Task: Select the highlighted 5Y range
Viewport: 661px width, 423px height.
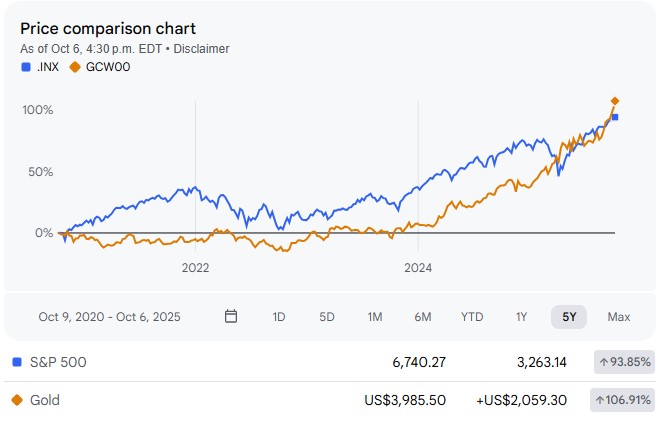Action: pos(569,317)
